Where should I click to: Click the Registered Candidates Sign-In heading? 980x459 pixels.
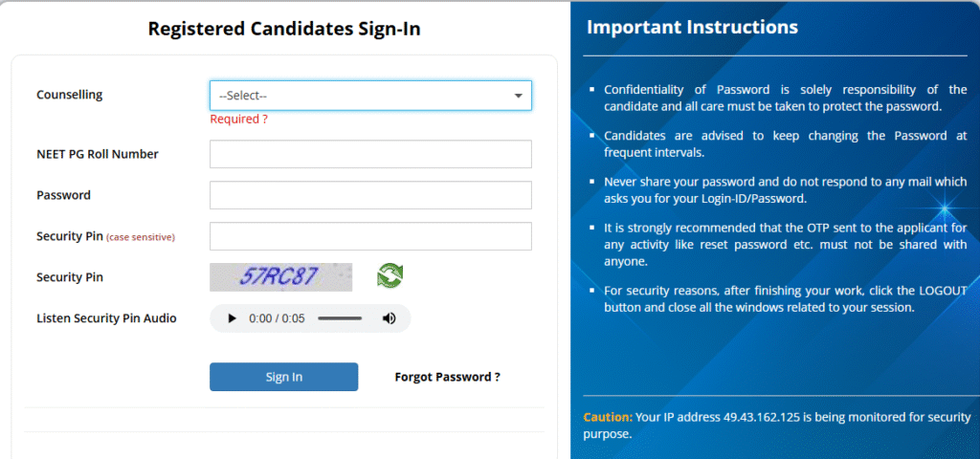click(284, 29)
